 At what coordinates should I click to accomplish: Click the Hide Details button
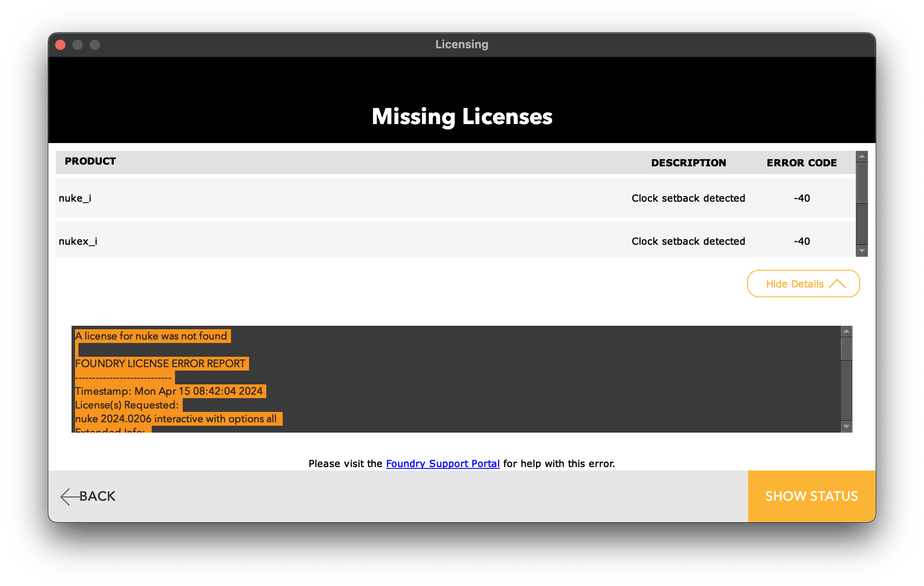pyautogui.click(x=795, y=284)
